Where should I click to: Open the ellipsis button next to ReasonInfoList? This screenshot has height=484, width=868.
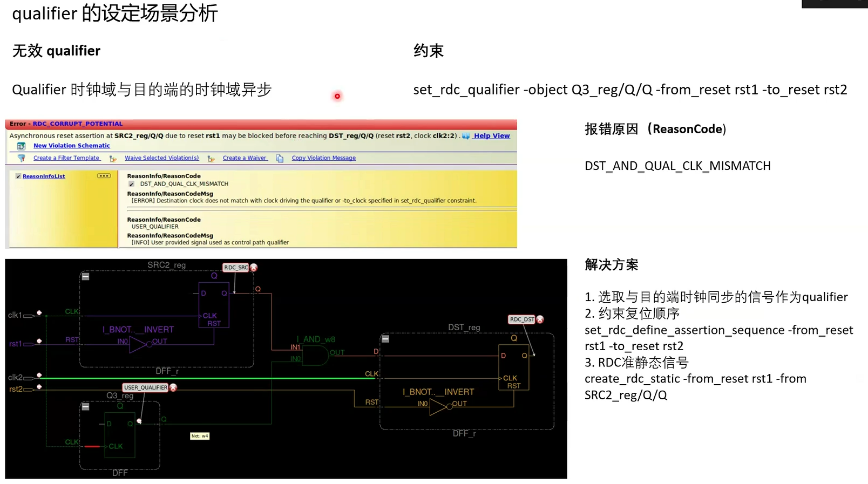(104, 176)
